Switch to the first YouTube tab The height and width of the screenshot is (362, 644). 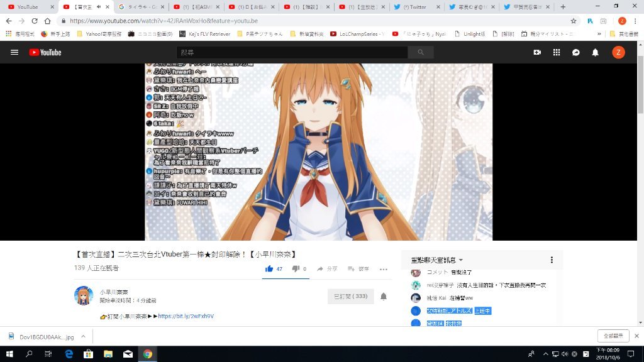tap(28, 7)
